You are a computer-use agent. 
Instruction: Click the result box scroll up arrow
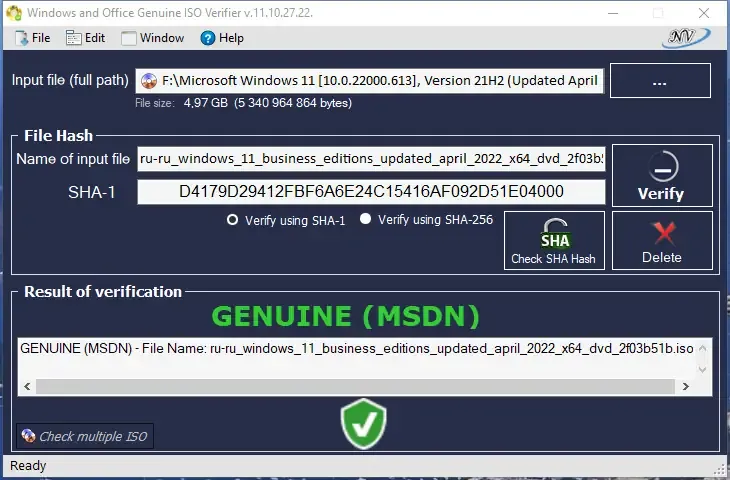pyautogui.click(x=703, y=348)
